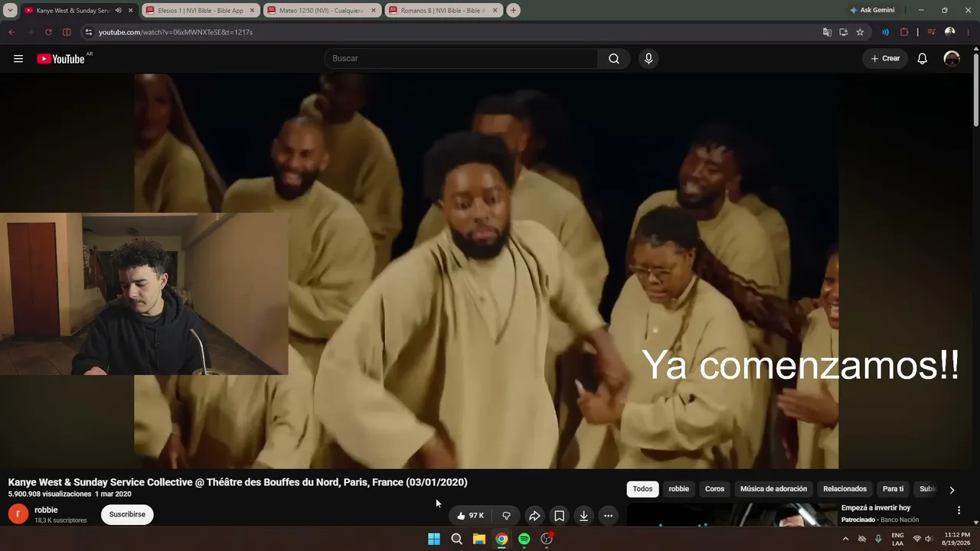
Task: Open a new browser tab
Action: pyautogui.click(x=513, y=11)
